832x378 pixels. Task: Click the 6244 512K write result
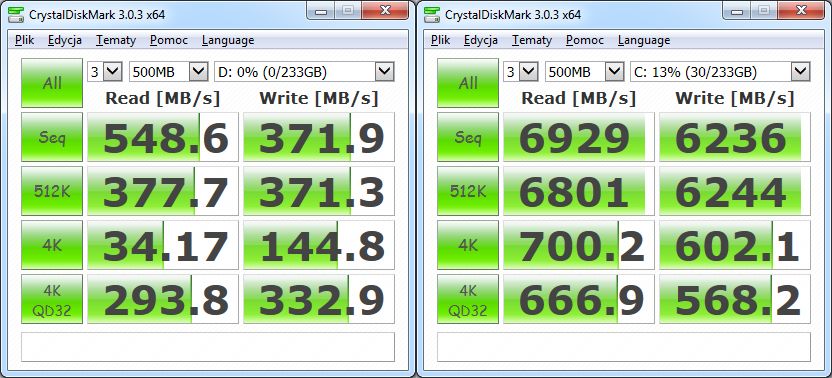tap(735, 191)
